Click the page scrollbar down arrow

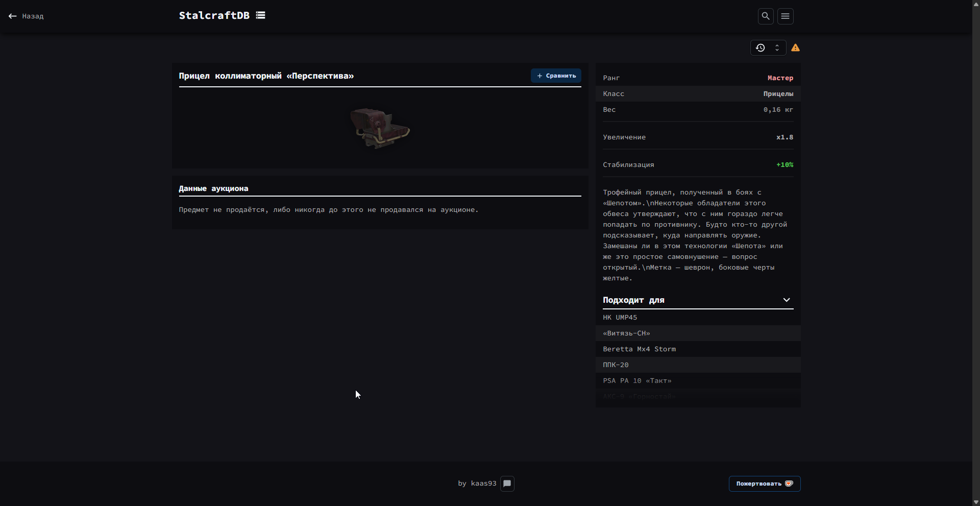click(976, 502)
